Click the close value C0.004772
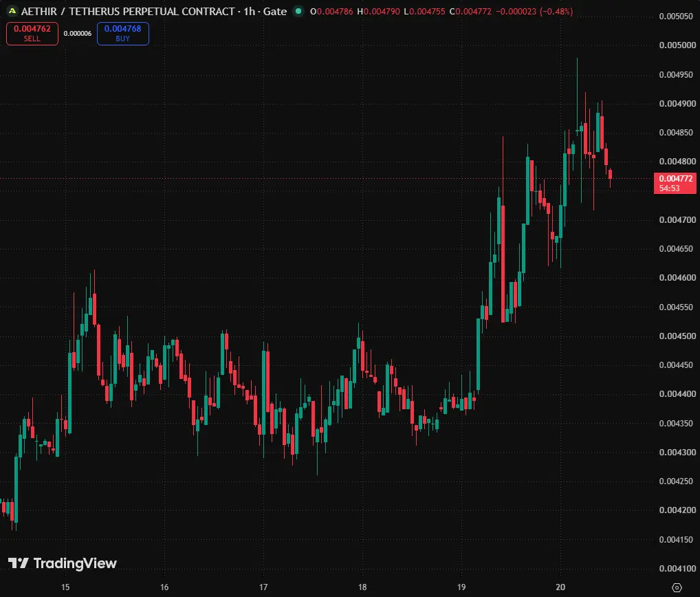This screenshot has width=700, height=597. [x=470, y=12]
